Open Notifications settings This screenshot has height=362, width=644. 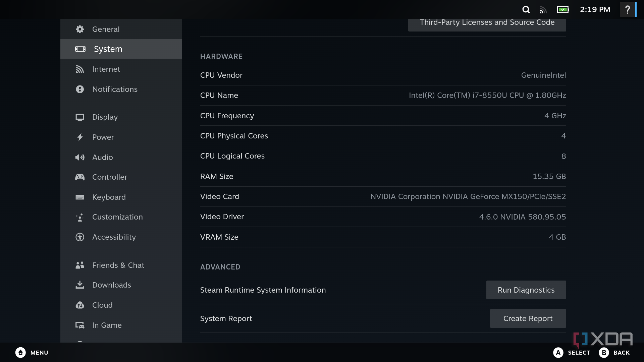coord(121,89)
